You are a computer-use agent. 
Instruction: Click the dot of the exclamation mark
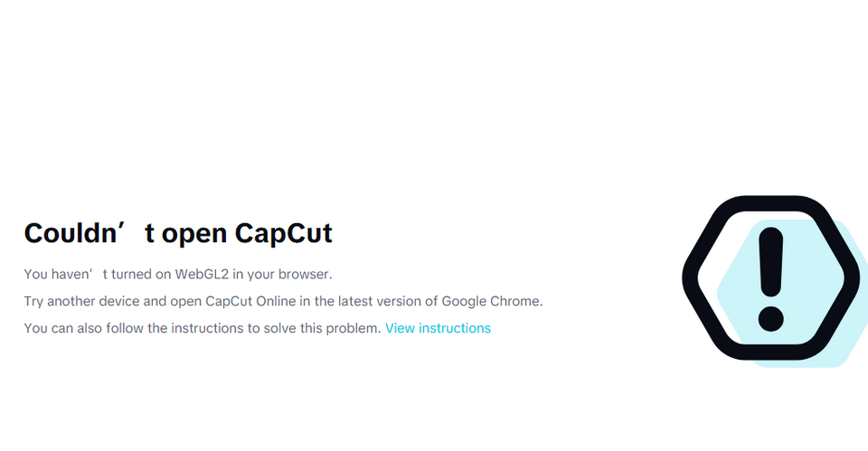coord(770,316)
